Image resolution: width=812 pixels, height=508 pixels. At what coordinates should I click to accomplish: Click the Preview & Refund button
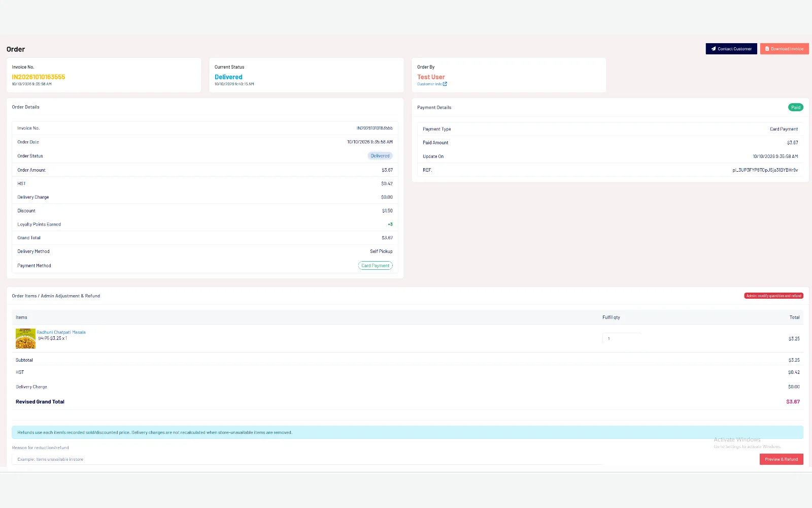pos(781,459)
